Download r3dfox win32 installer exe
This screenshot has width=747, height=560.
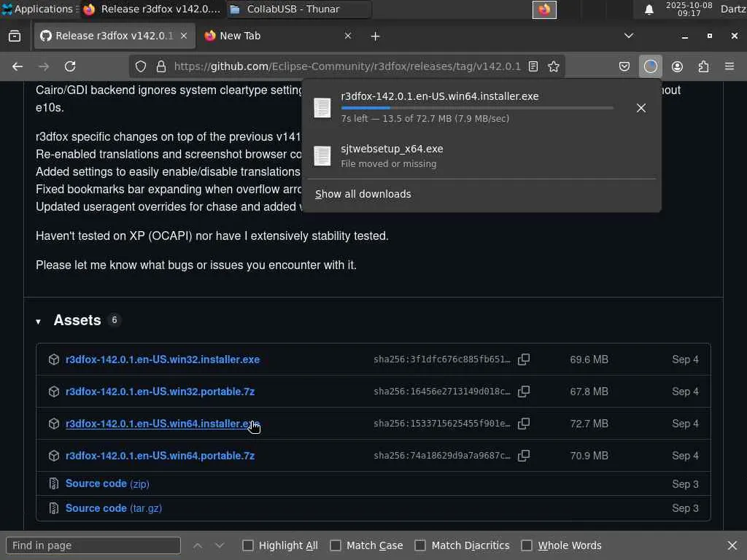[x=163, y=359]
